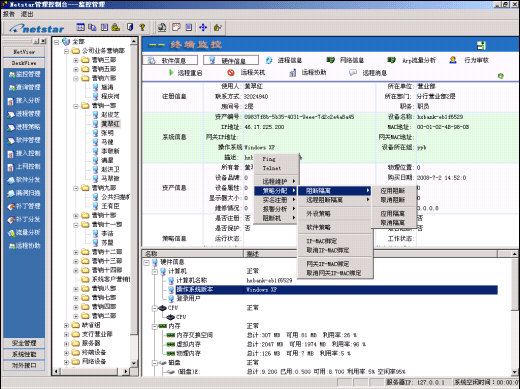Expand the 营销三部 folder node

click(76, 60)
